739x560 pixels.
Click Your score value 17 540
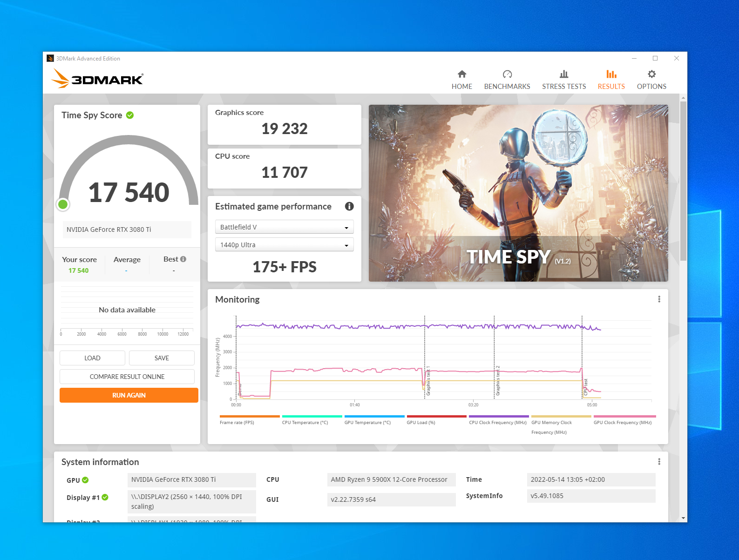tap(78, 270)
